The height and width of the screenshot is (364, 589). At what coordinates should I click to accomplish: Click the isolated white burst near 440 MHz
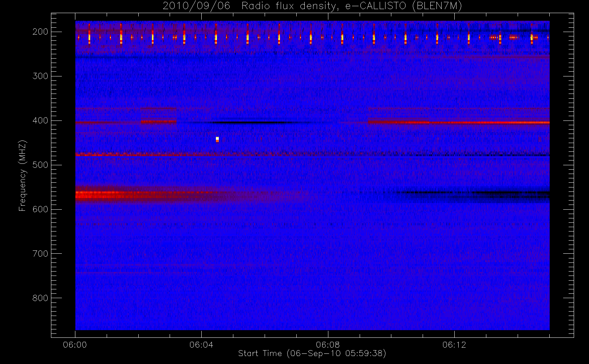click(217, 139)
